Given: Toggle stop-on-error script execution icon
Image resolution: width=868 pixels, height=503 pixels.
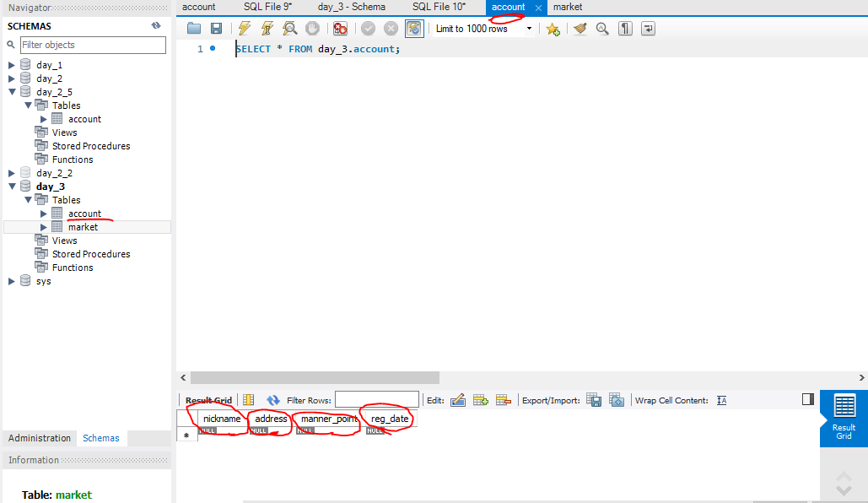Looking at the screenshot, I should click(x=340, y=28).
